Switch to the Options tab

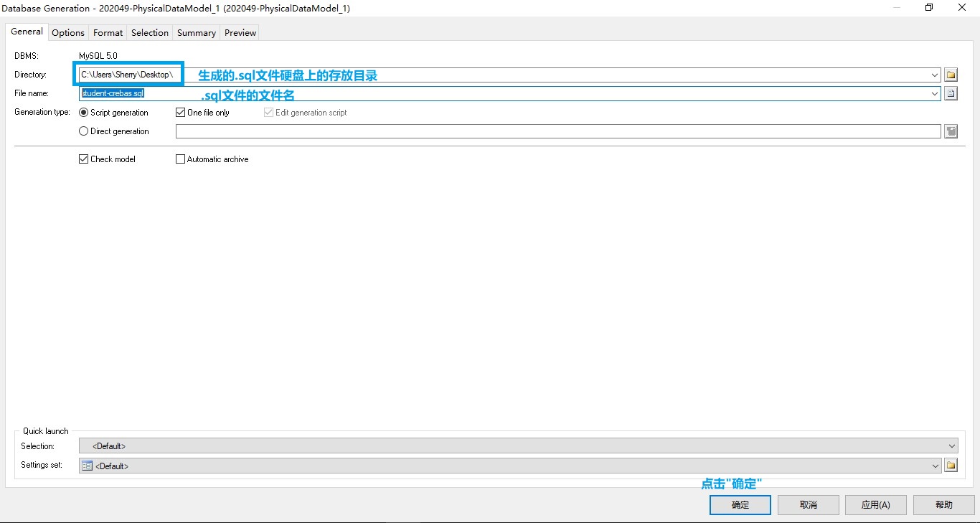pos(67,32)
